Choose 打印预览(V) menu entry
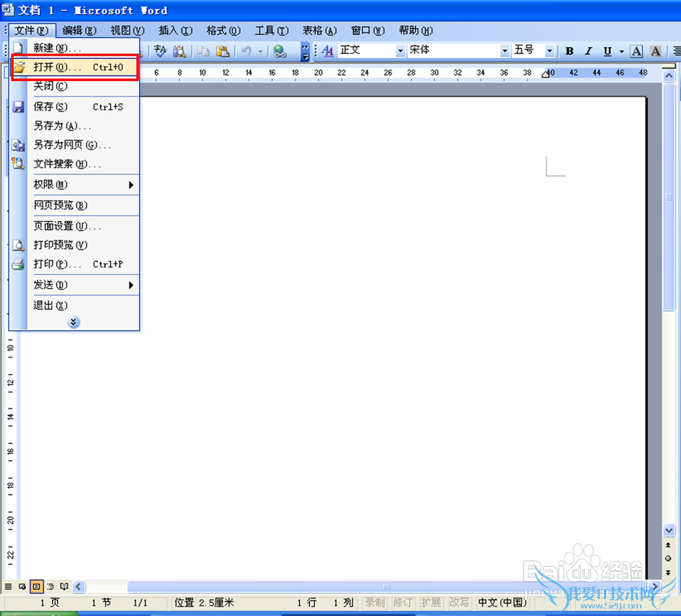 pos(75,245)
